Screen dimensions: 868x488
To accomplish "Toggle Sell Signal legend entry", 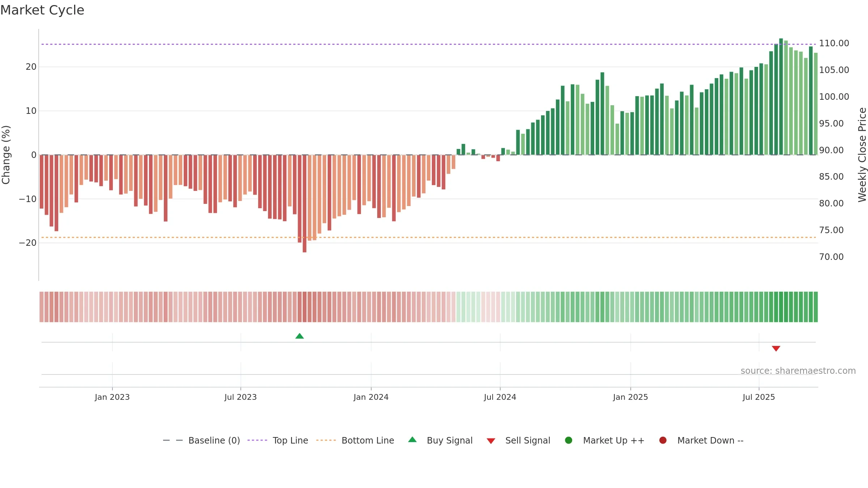I will coord(518,440).
